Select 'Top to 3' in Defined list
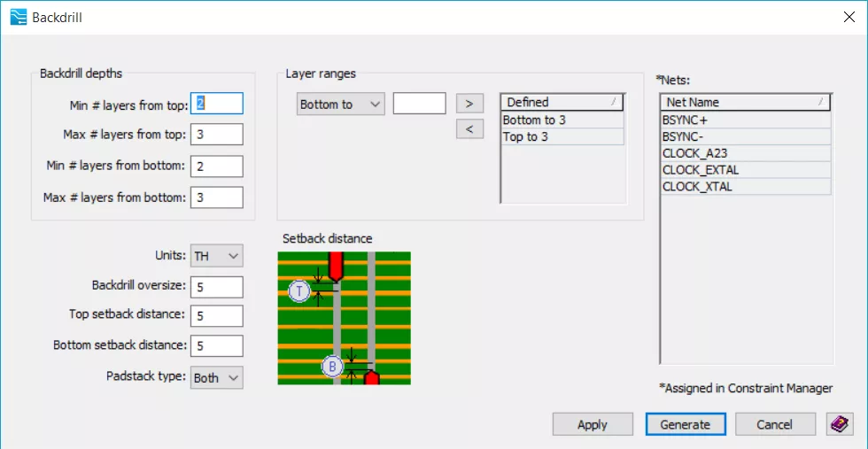 [562, 136]
